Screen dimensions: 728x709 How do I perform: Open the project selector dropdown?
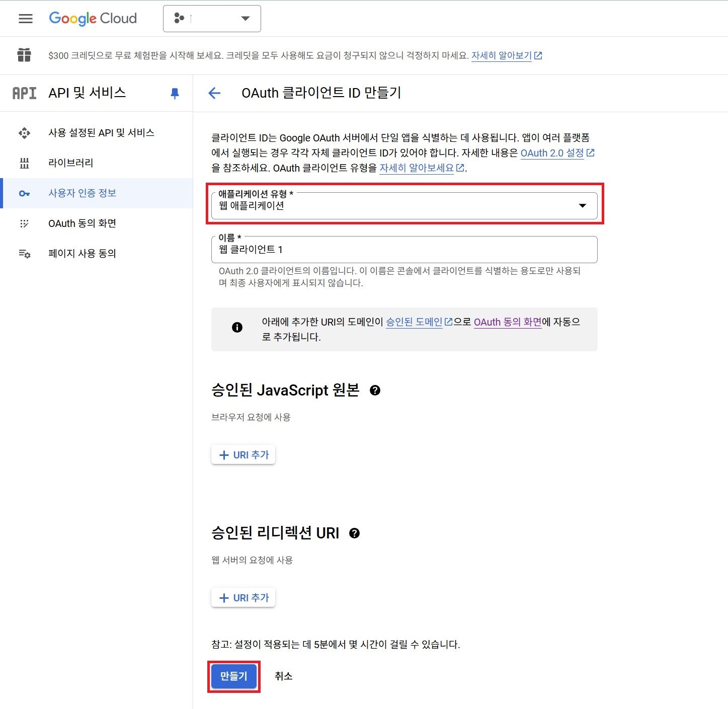(x=212, y=19)
